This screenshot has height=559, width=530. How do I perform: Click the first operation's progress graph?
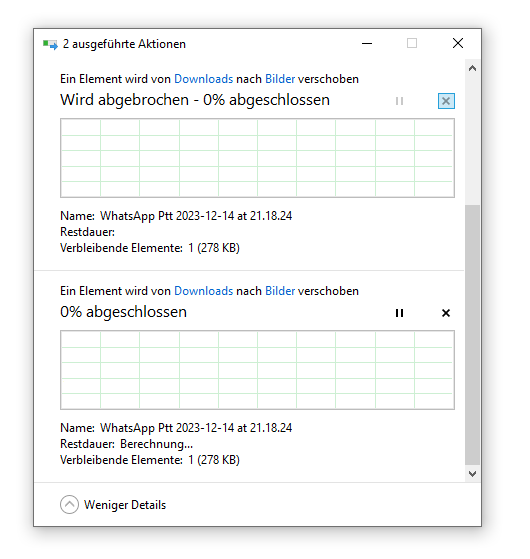(x=257, y=158)
